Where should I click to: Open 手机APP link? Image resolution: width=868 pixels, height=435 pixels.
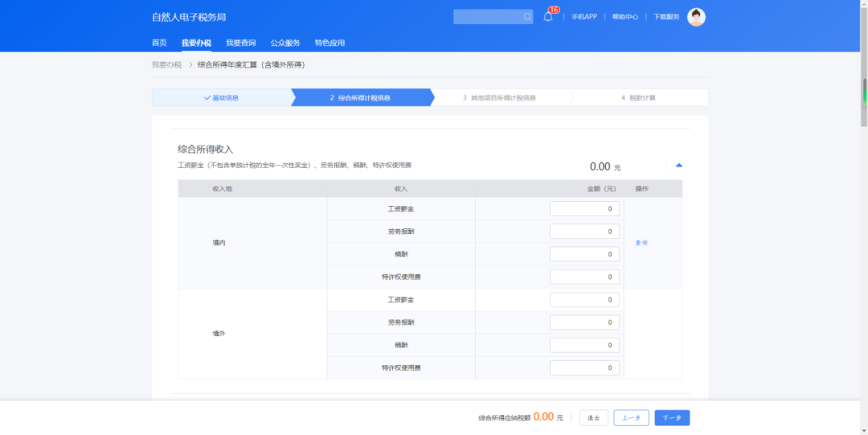pos(584,17)
